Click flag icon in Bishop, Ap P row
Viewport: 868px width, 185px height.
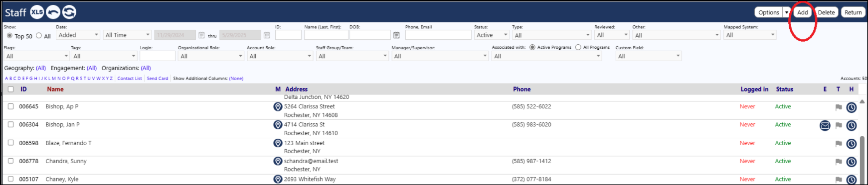839,107
